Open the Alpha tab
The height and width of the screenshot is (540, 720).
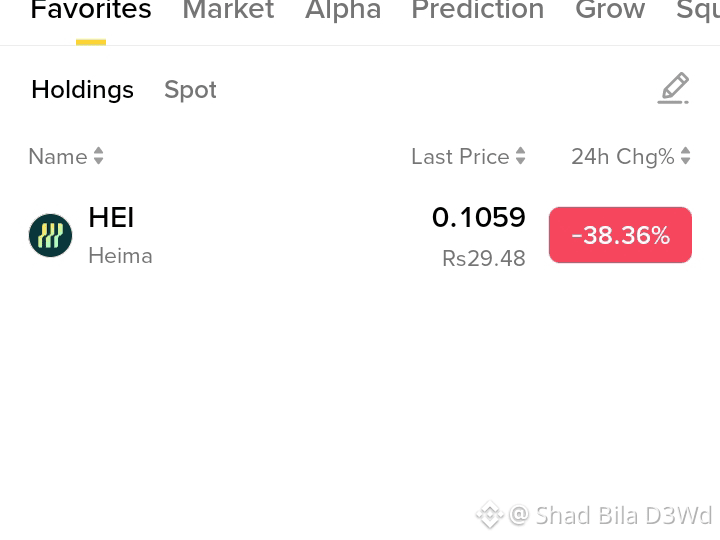343,9
